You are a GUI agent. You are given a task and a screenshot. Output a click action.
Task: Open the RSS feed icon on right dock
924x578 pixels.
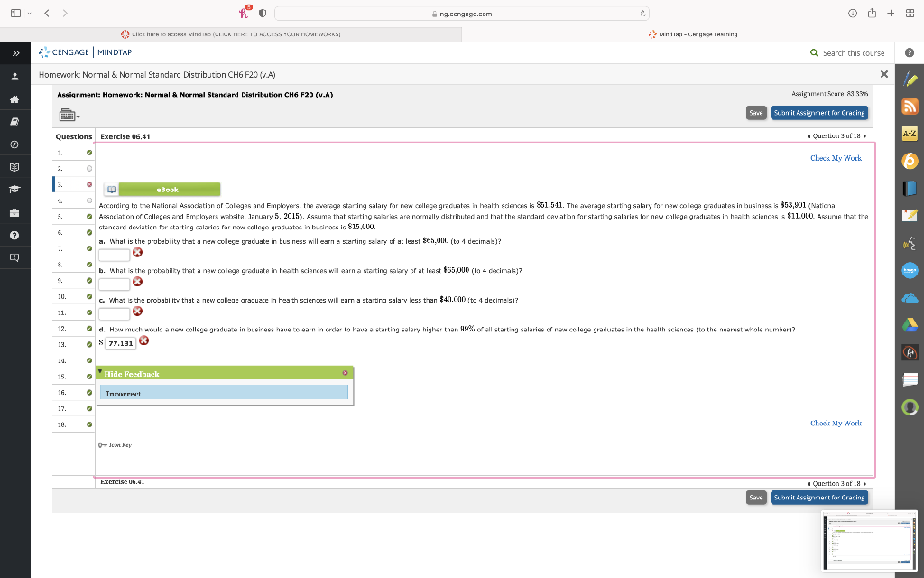coord(910,106)
